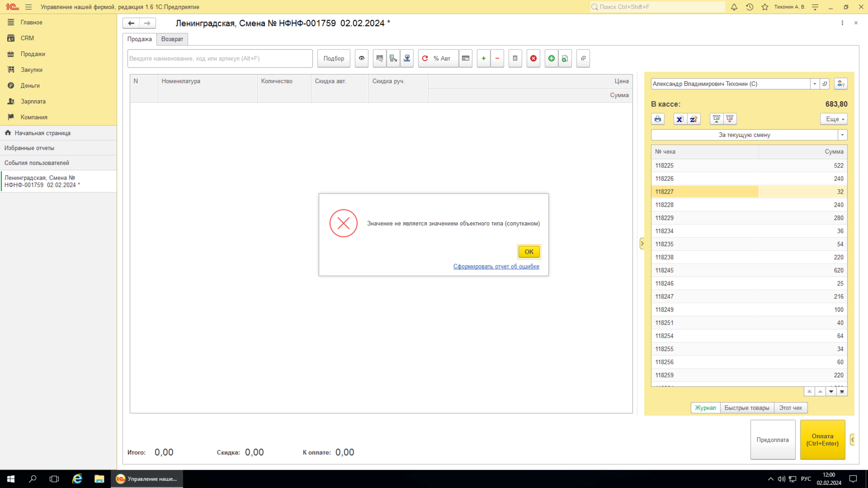Click the X-report icon
This screenshot has height=488, width=868.
click(680, 119)
